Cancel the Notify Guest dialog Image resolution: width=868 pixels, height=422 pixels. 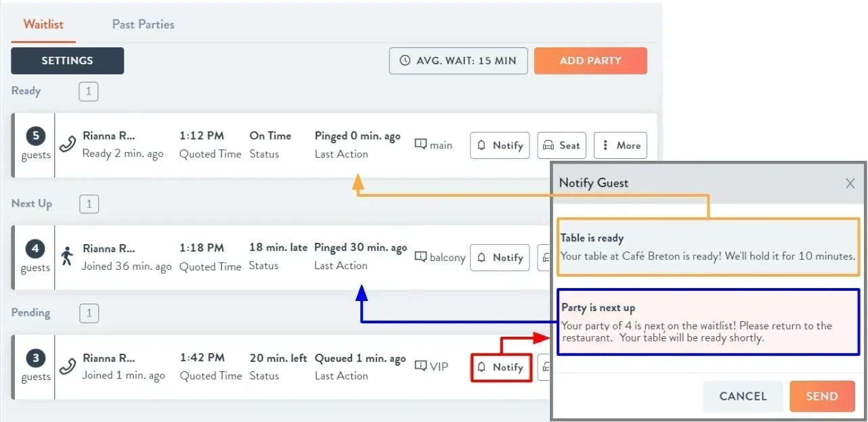[x=743, y=396]
